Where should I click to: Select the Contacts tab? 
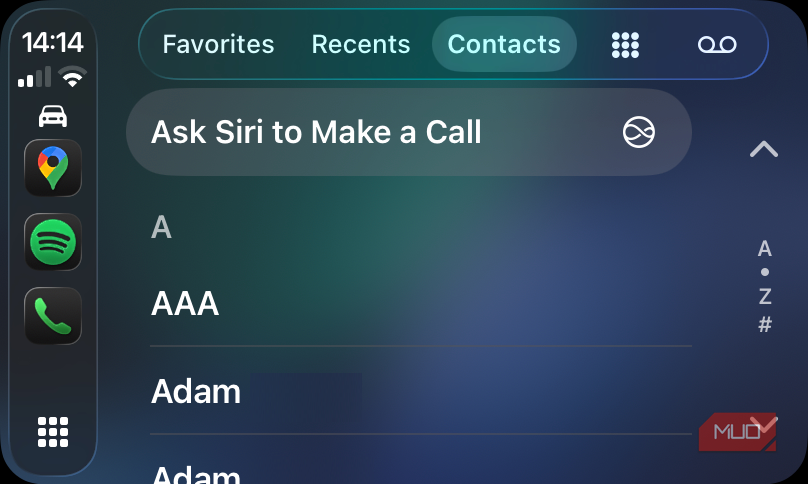click(504, 44)
